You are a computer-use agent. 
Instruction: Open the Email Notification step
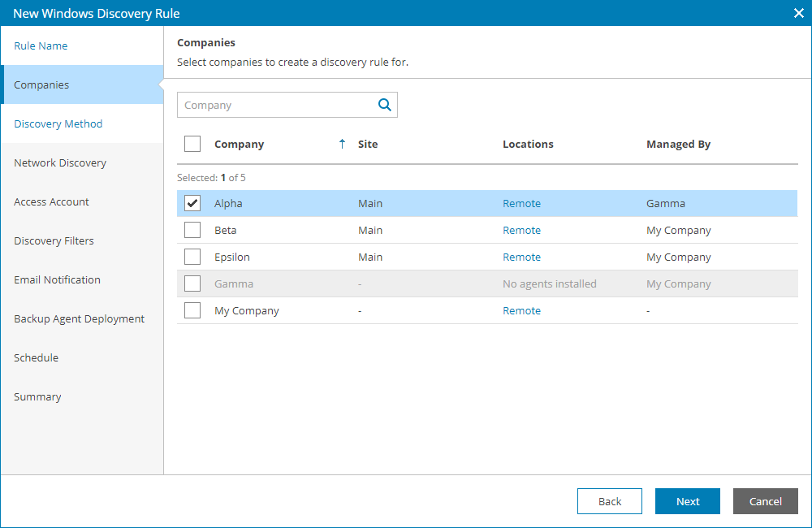(82, 279)
